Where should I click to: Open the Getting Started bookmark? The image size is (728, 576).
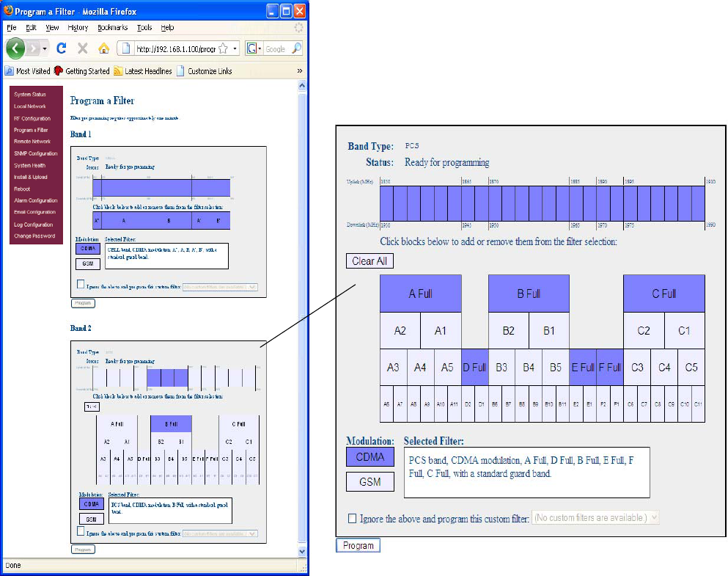(x=81, y=71)
